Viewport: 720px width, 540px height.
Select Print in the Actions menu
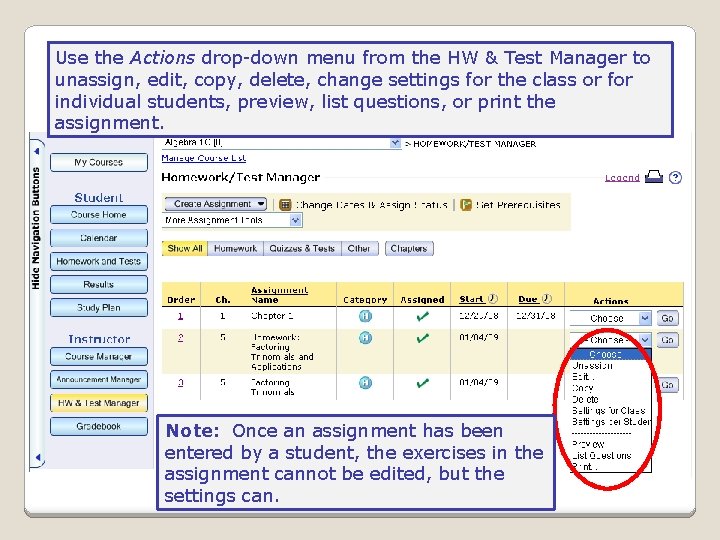(x=584, y=467)
